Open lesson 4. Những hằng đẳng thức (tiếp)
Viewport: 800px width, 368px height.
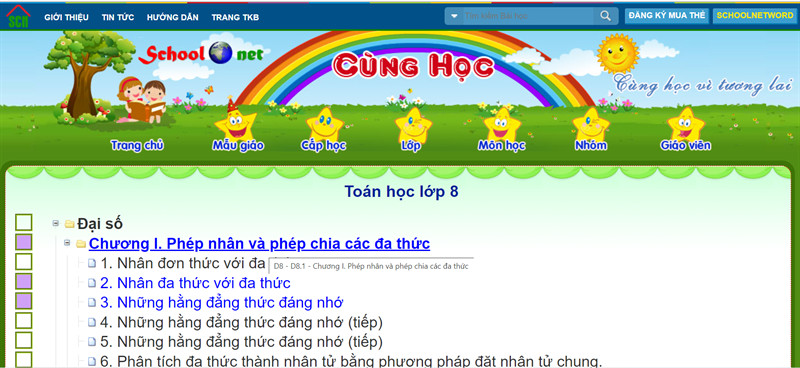[241, 323]
